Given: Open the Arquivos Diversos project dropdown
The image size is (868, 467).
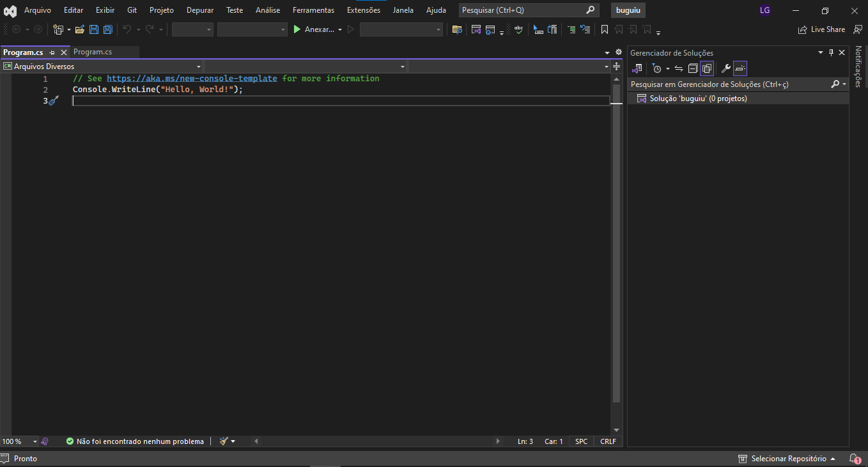Looking at the screenshot, I should (102, 67).
